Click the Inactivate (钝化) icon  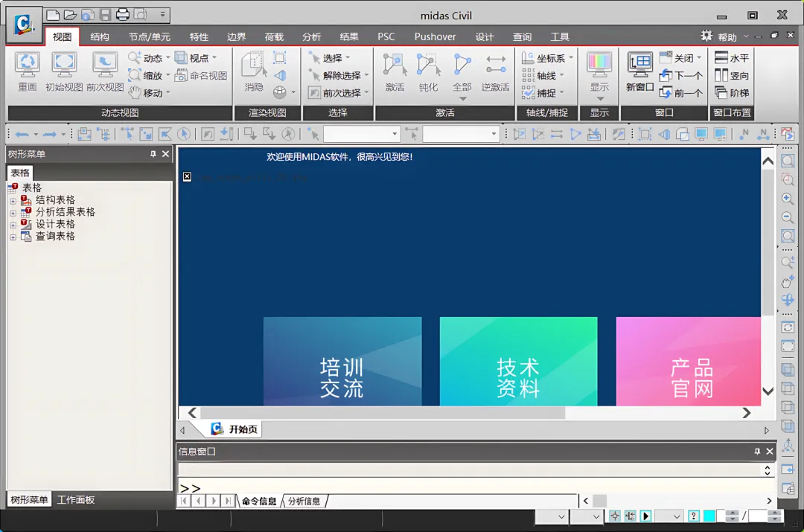tap(428, 71)
